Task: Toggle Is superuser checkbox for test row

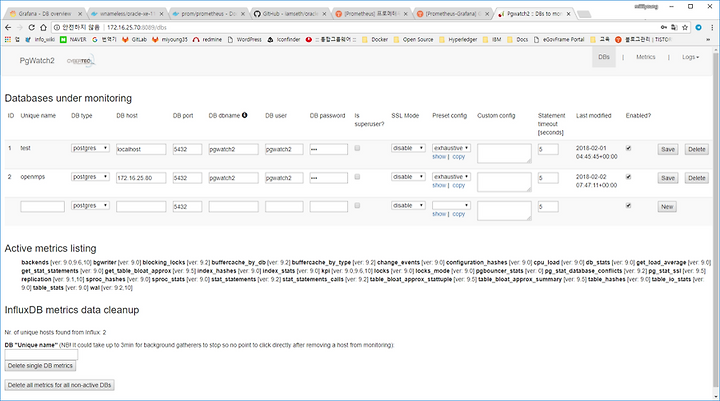Action: pyautogui.click(x=357, y=148)
